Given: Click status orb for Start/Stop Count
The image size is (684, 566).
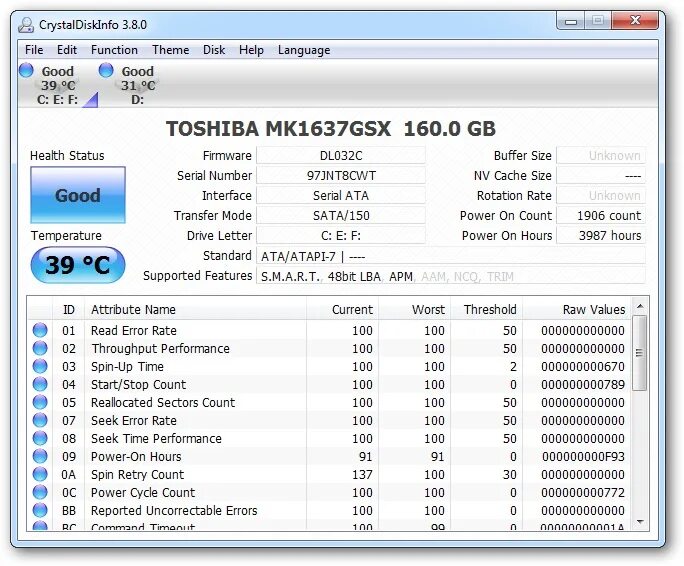Looking at the screenshot, I should (40, 384).
